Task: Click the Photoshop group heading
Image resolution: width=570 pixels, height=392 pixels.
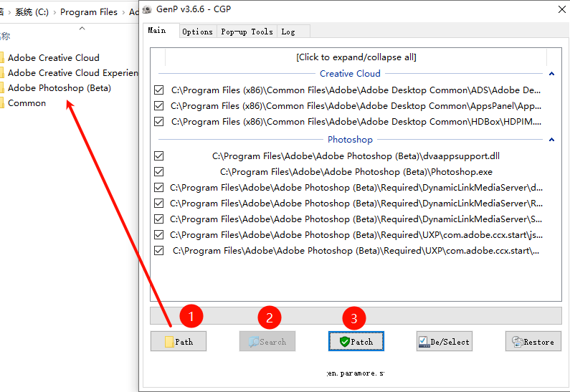Action: click(350, 140)
